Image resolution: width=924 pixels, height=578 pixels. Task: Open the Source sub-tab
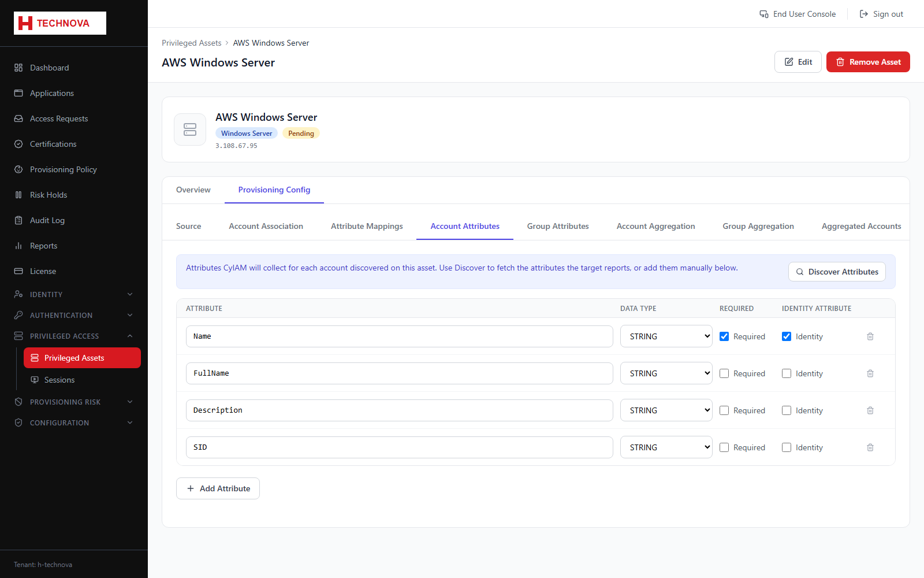(189, 226)
